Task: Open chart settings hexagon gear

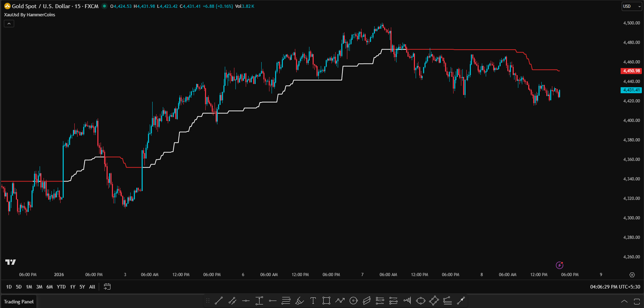Action: click(x=632, y=275)
